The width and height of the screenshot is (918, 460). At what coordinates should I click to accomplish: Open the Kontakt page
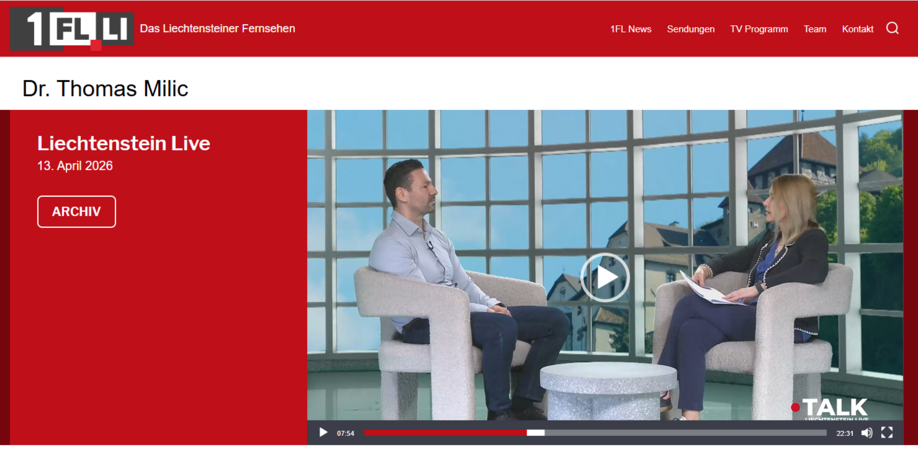[x=858, y=29]
